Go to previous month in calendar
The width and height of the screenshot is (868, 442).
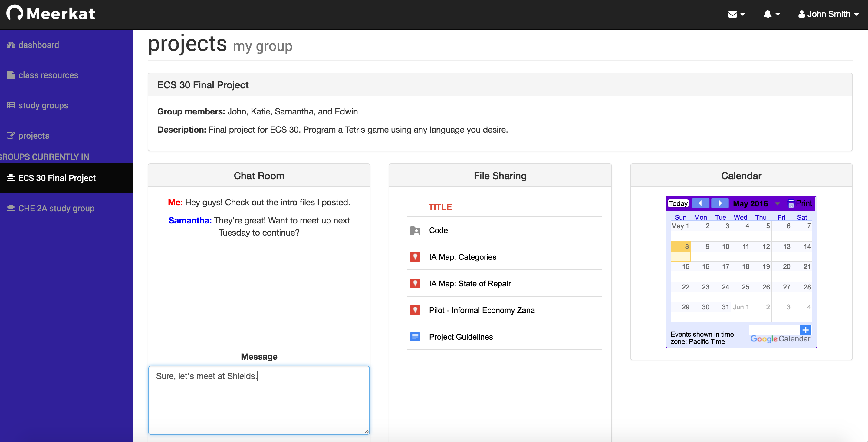point(701,203)
